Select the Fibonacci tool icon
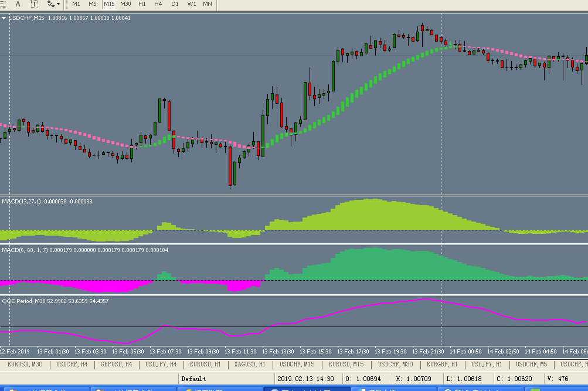The width and height of the screenshot is (588, 391). (x=2, y=4)
